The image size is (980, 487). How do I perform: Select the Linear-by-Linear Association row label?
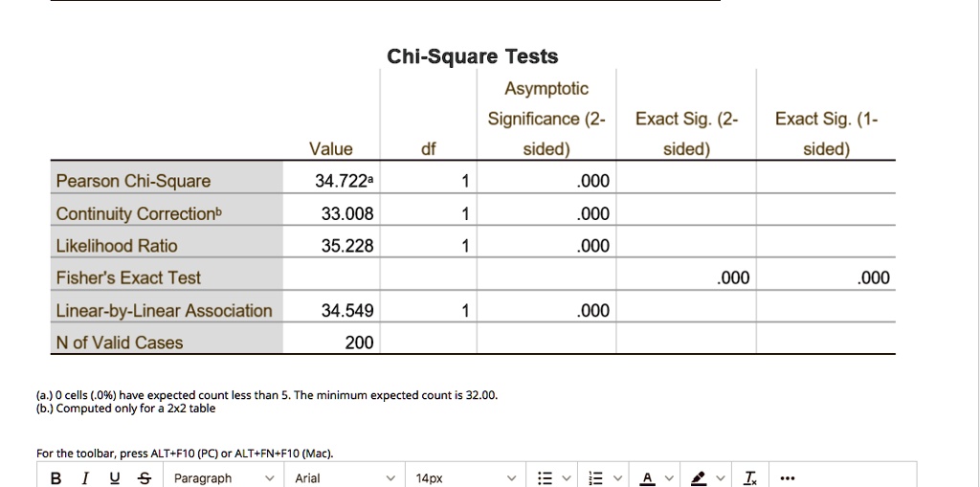click(165, 311)
